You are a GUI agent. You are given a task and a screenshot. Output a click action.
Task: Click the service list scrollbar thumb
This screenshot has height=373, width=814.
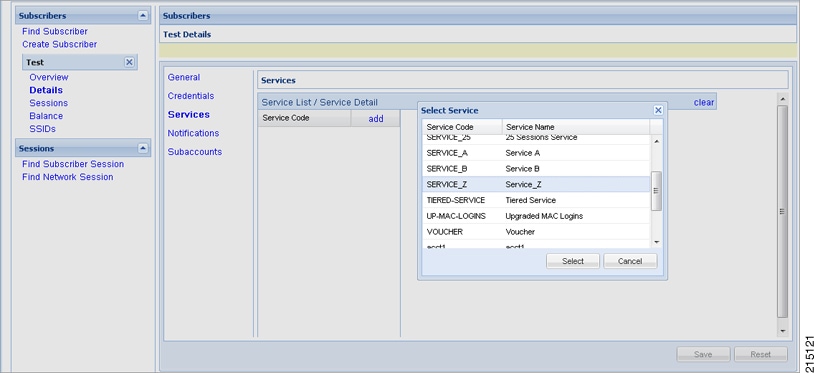pyautogui.click(x=656, y=191)
